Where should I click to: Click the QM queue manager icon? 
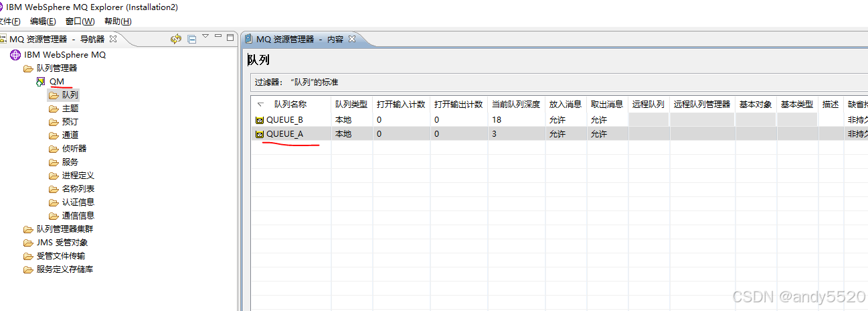(x=41, y=82)
